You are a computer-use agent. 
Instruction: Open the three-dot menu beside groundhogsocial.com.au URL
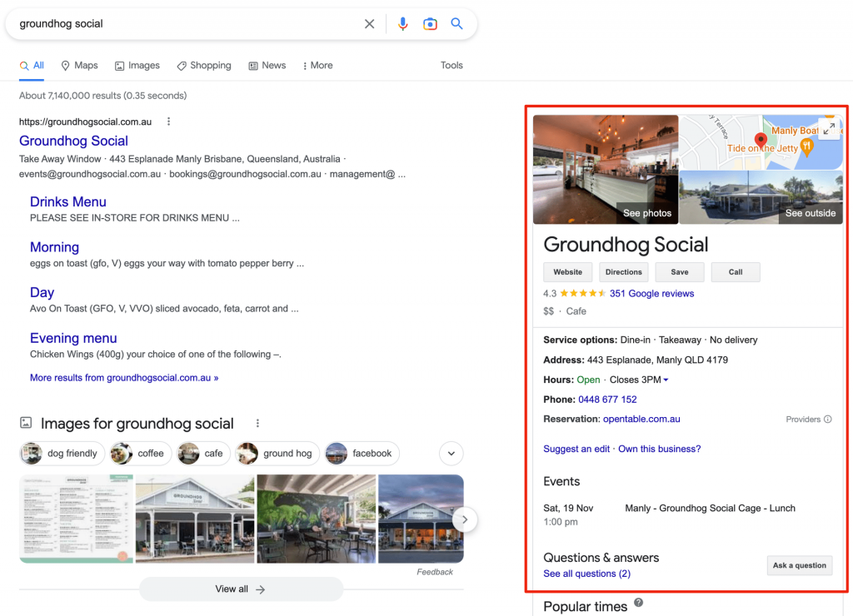tap(168, 122)
